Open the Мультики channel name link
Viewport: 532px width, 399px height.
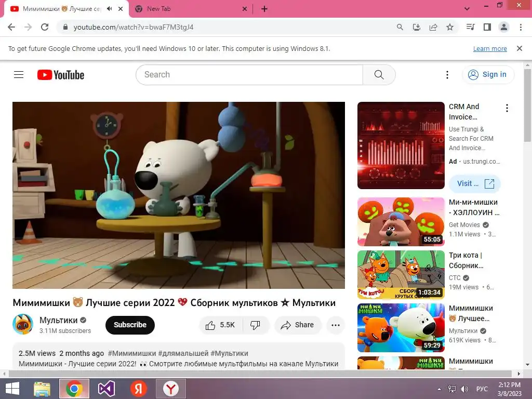pyautogui.click(x=59, y=320)
